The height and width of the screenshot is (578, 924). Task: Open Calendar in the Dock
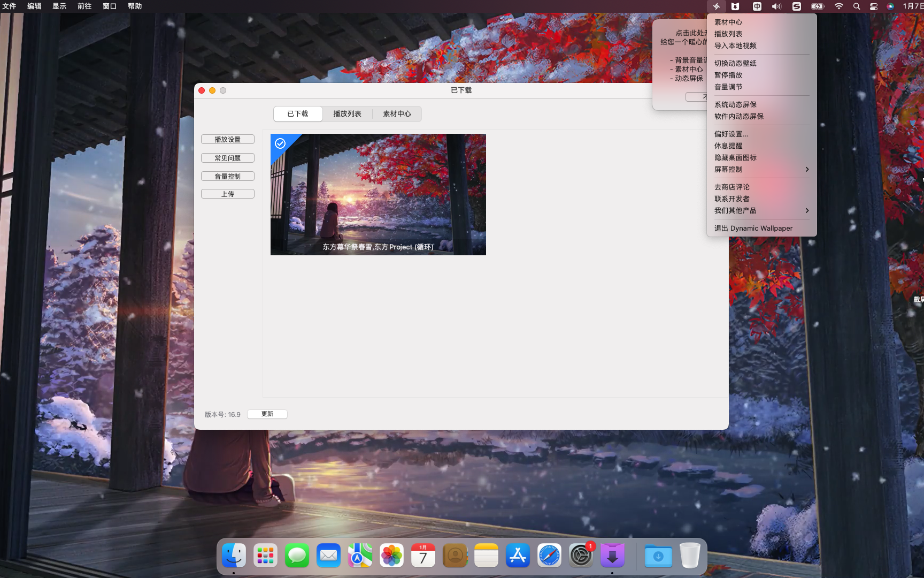point(423,556)
